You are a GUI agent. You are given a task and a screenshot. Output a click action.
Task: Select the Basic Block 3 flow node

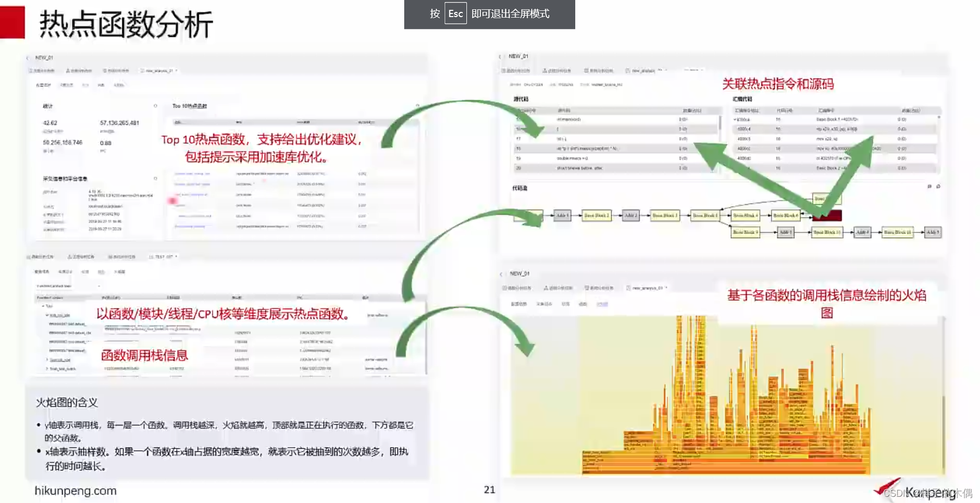665,215
